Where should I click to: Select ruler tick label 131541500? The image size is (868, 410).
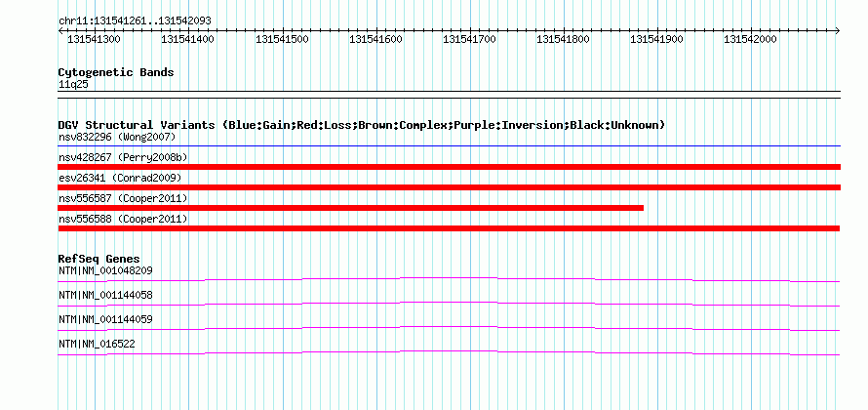pos(282,40)
